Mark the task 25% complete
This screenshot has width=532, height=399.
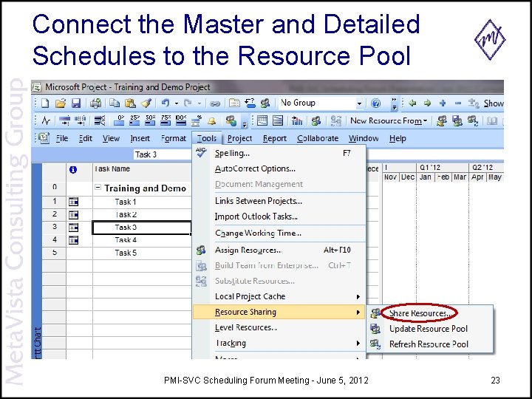134,120
